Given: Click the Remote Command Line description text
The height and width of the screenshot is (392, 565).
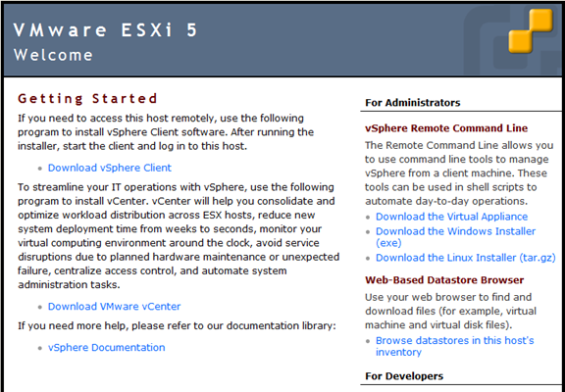Looking at the screenshot, I should coord(459,173).
